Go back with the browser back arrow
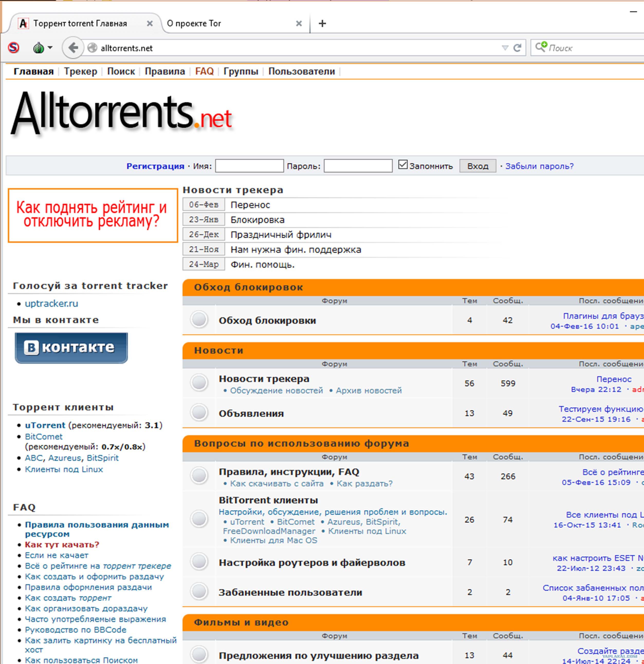 tap(73, 48)
